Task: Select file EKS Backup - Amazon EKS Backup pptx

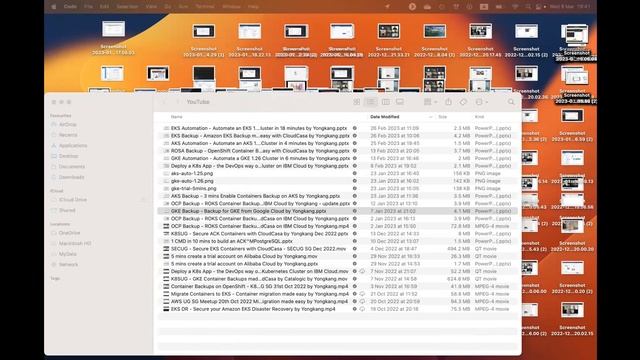Action: coord(337,136)
